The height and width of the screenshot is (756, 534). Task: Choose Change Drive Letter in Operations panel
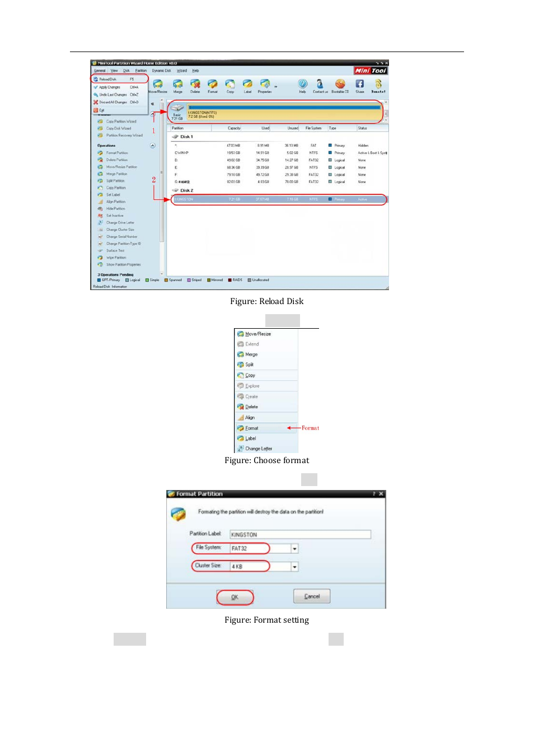[120, 223]
